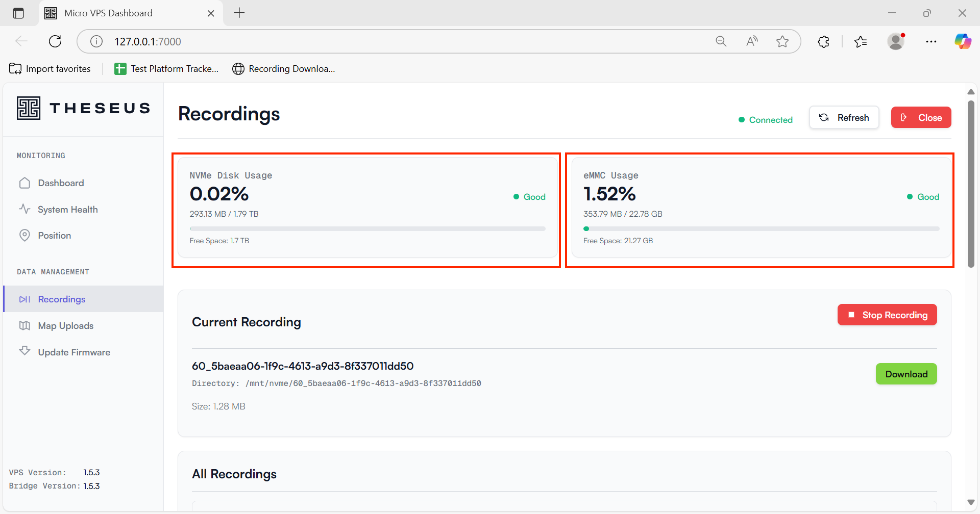This screenshot has height=514, width=980.
Task: Click the browser Extensions puzzle icon
Action: click(823, 42)
